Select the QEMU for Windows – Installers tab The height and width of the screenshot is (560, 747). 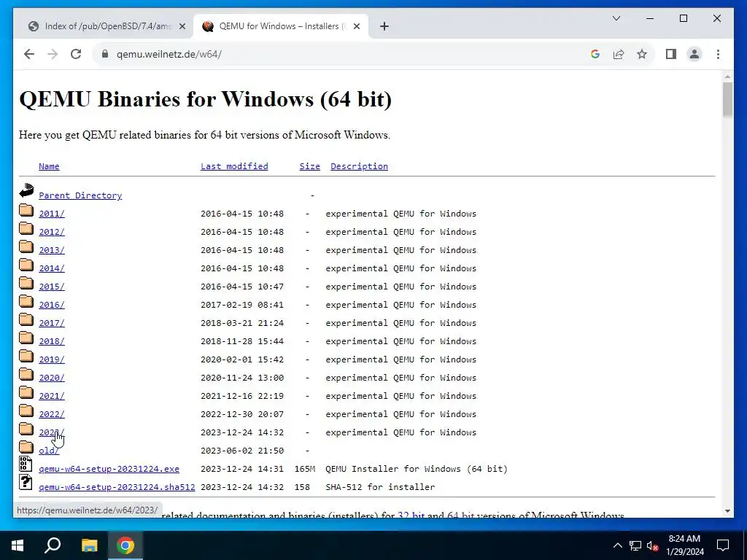coord(281,26)
